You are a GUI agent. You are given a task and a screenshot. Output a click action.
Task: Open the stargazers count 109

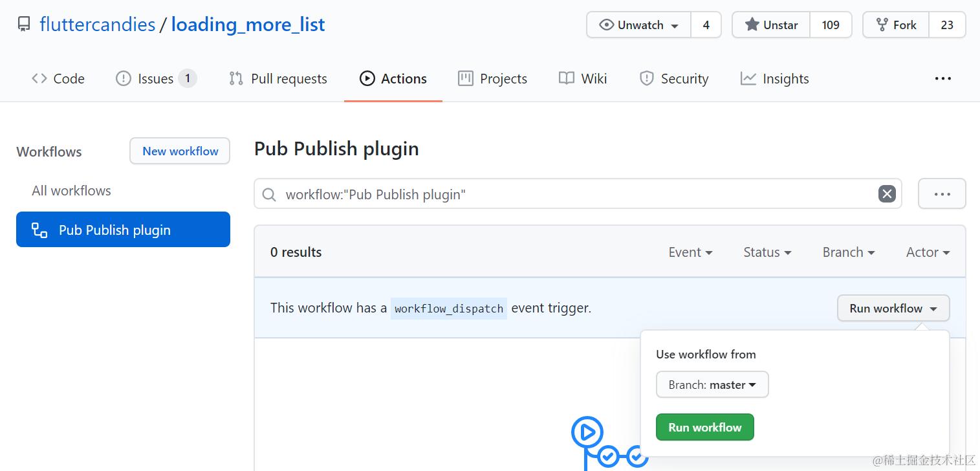(x=831, y=25)
